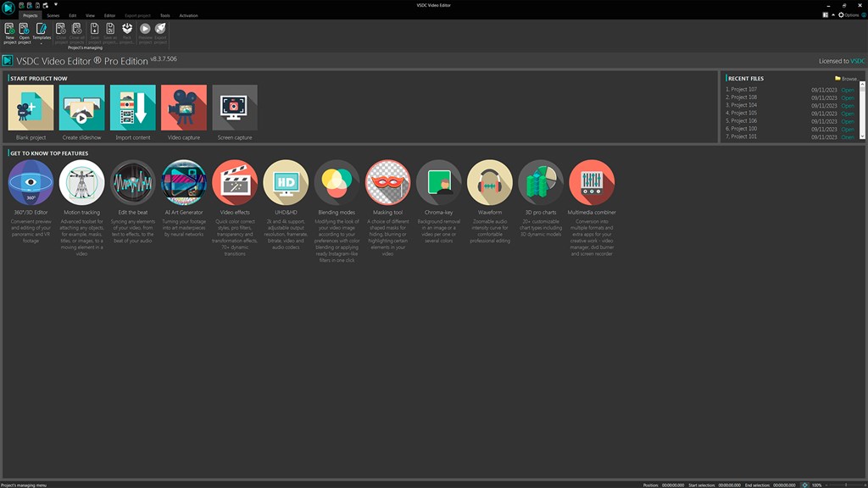868x488 pixels.
Task: Select the Project 106 recent file row
Action: click(790, 121)
